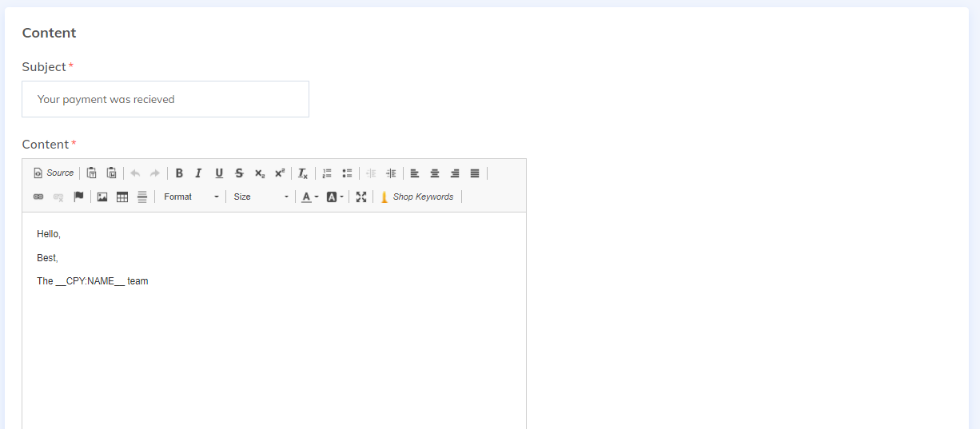
Task: Insert a bulleted list
Action: 347,173
